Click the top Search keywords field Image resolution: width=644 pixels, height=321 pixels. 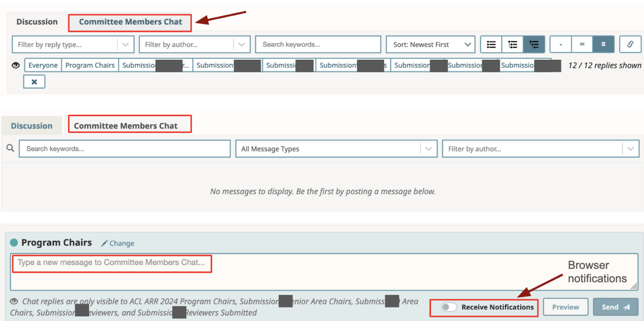click(x=318, y=45)
